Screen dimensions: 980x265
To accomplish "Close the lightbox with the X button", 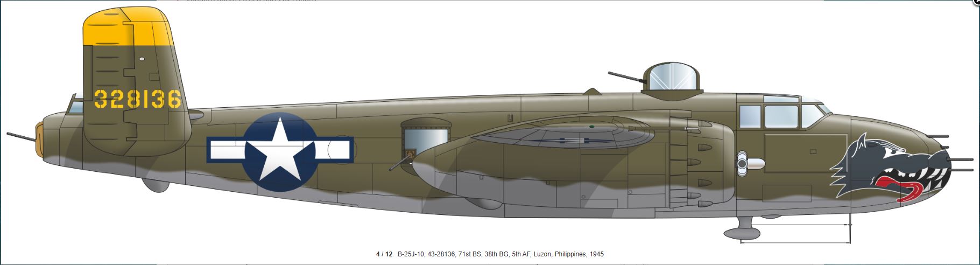I will click(x=977, y=2).
